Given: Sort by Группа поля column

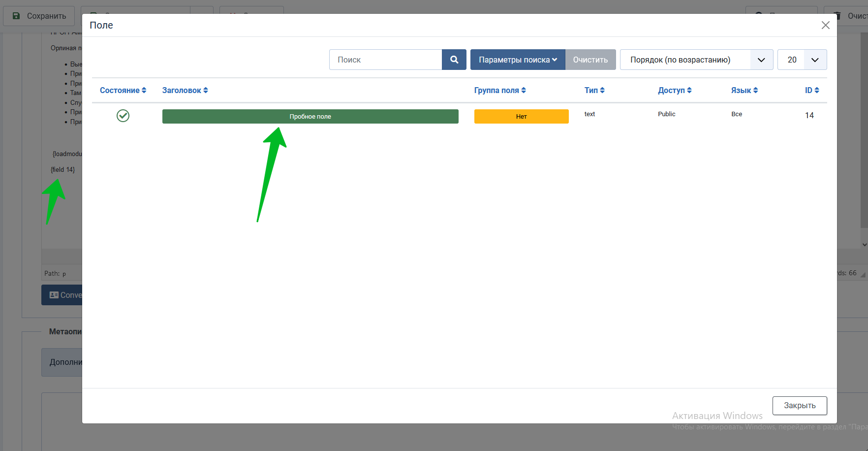Looking at the screenshot, I should tap(500, 90).
